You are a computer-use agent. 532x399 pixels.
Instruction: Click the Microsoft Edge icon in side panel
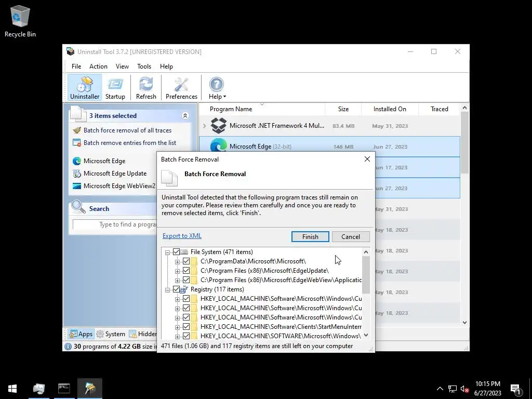point(77,161)
